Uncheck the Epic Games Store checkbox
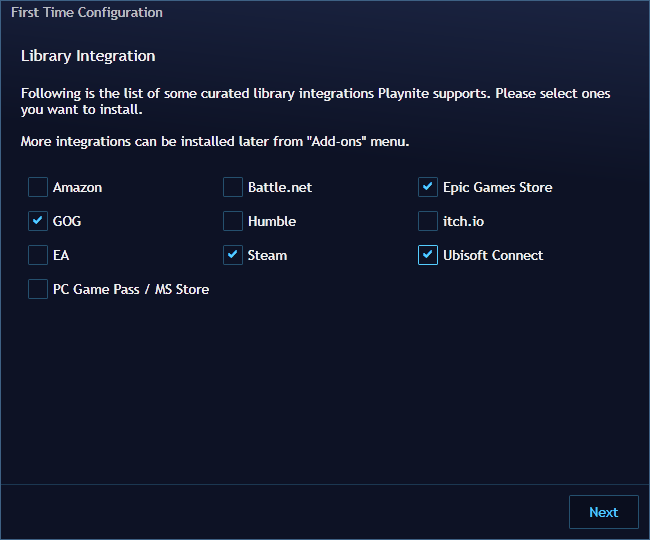Viewport: 650px width, 540px height. [x=428, y=187]
